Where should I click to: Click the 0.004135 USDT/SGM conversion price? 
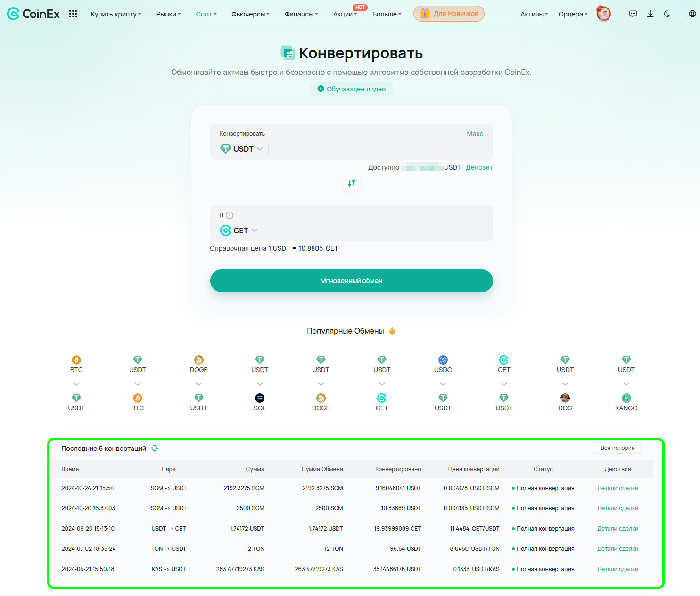pyautogui.click(x=471, y=508)
